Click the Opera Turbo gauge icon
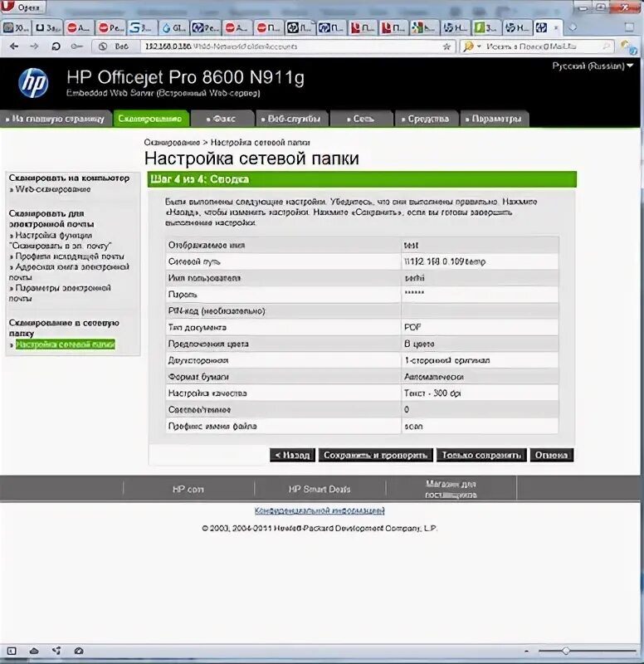644x664 pixels. click(x=79, y=651)
